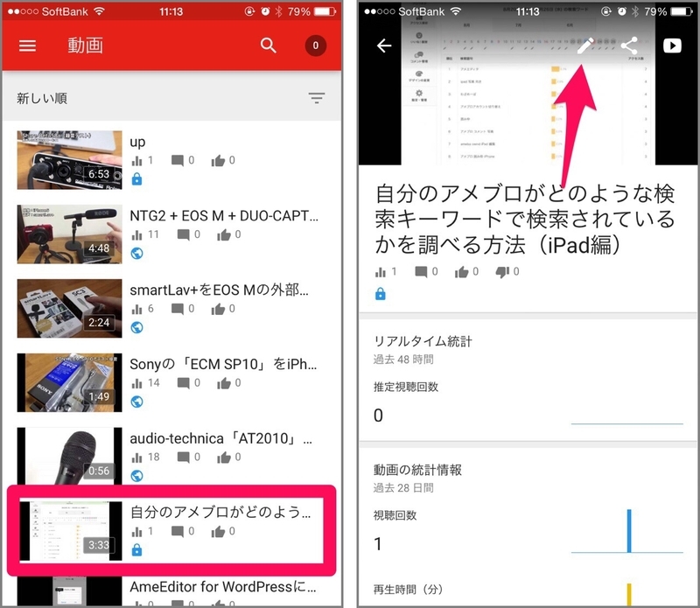The width and height of the screenshot is (700, 608).
Task: Tap the comment icon on the detail screen
Action: (421, 272)
